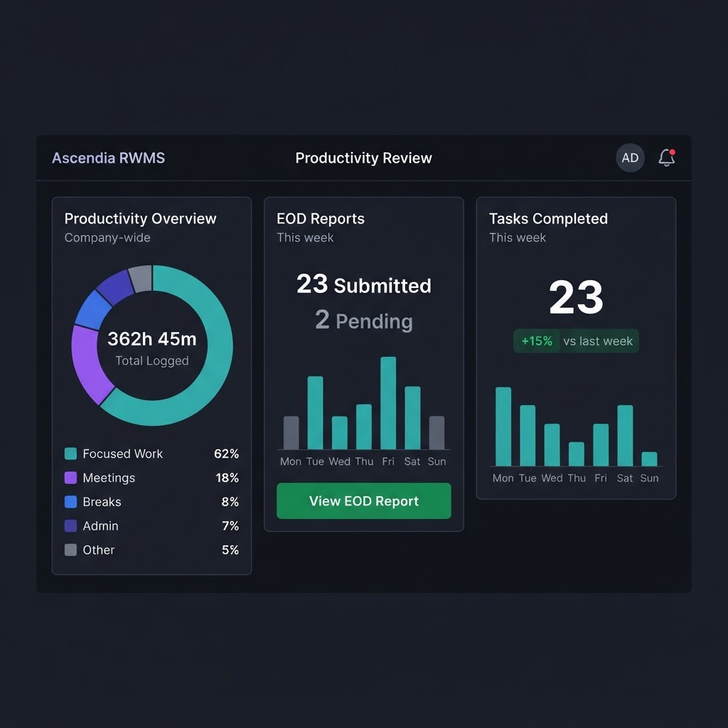Click Friday's bar in Tasks Completed chart
Image resolution: width=728 pixels, height=728 pixels.
[601, 445]
